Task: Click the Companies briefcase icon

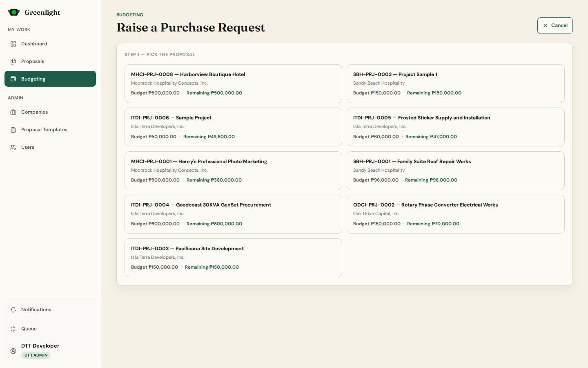Action: click(13, 112)
